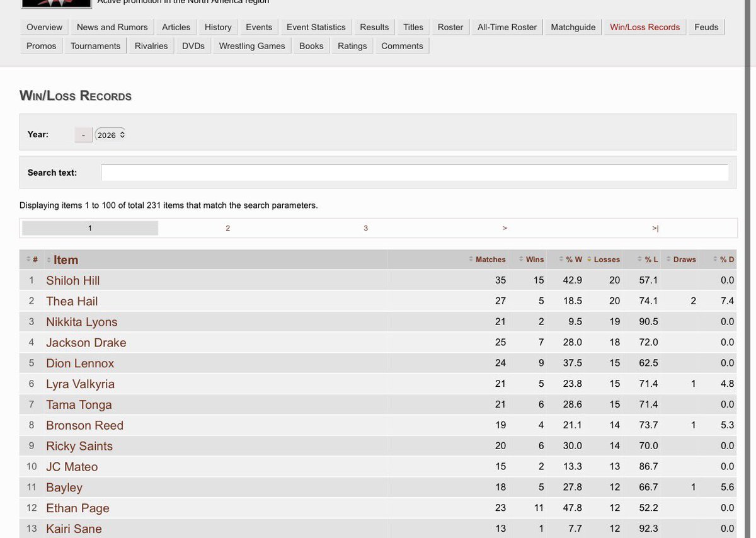Screen dimensions: 756x538
Task: Sort by the Losses column
Action: pos(604,260)
